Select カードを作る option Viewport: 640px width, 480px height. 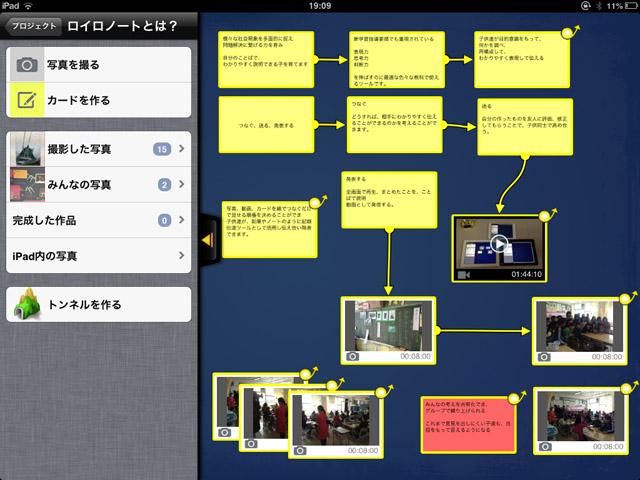point(99,100)
